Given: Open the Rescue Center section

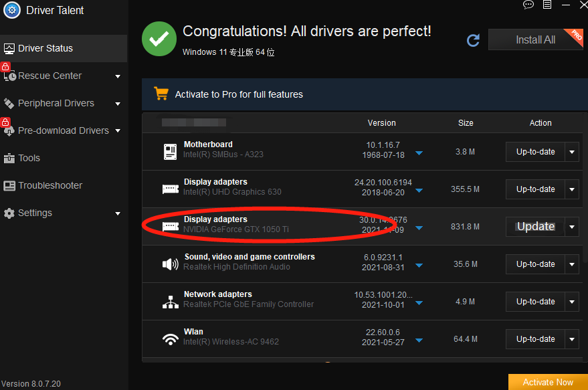Looking at the screenshot, I should click(64, 76).
